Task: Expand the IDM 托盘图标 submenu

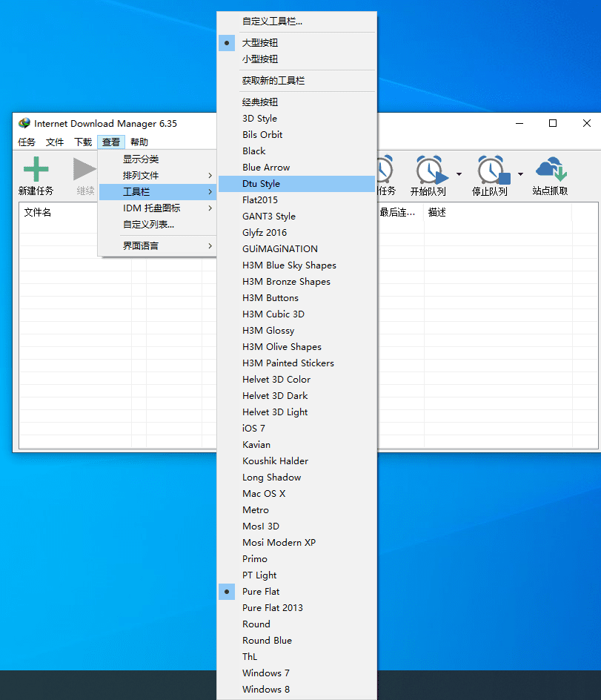Action: [x=158, y=208]
